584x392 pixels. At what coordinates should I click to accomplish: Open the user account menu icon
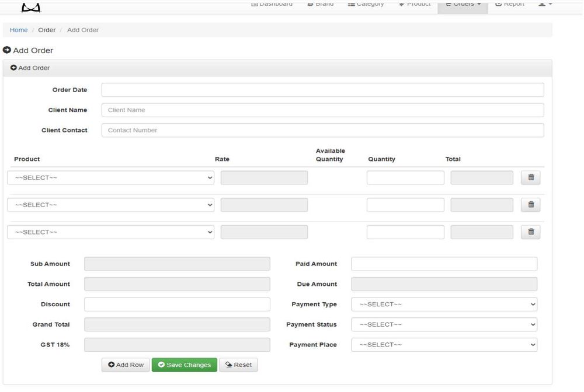tap(545, 3)
